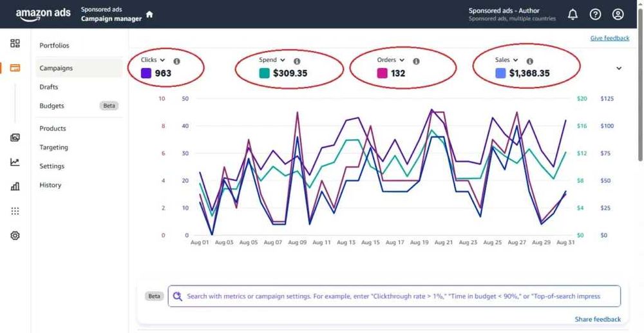Select Targeting in the side menu
The height and width of the screenshot is (333, 644).
54,147
